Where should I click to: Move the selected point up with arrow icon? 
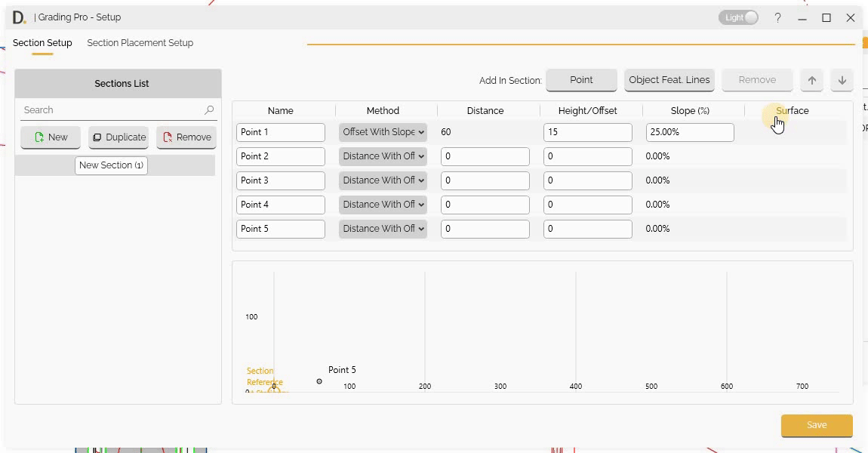tap(811, 79)
